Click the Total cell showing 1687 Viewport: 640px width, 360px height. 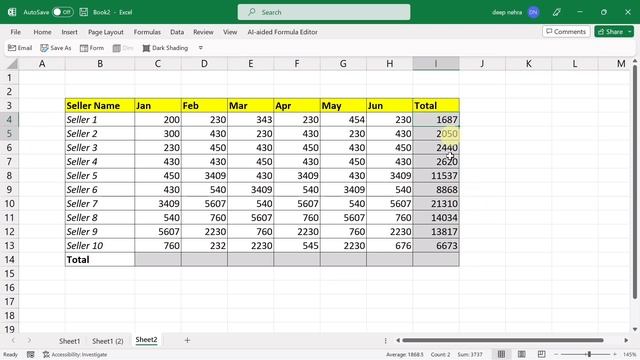point(436,120)
